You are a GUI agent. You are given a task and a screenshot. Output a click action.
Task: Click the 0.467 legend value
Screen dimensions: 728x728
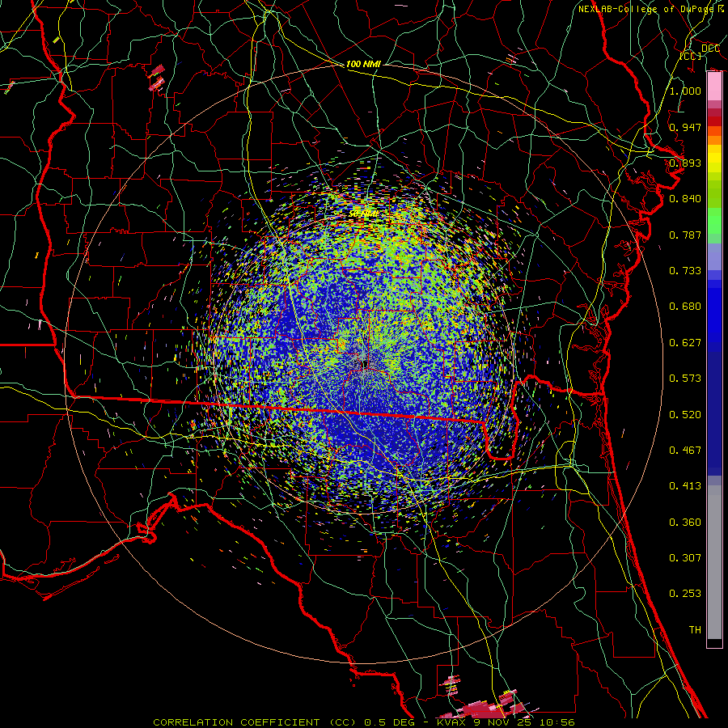tap(685, 451)
